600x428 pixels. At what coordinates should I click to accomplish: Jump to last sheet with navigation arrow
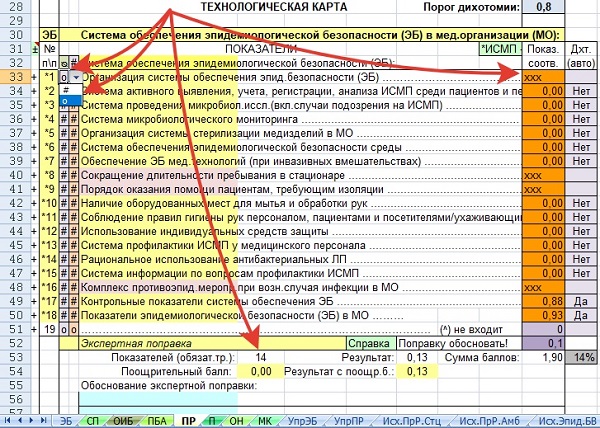click(x=43, y=421)
